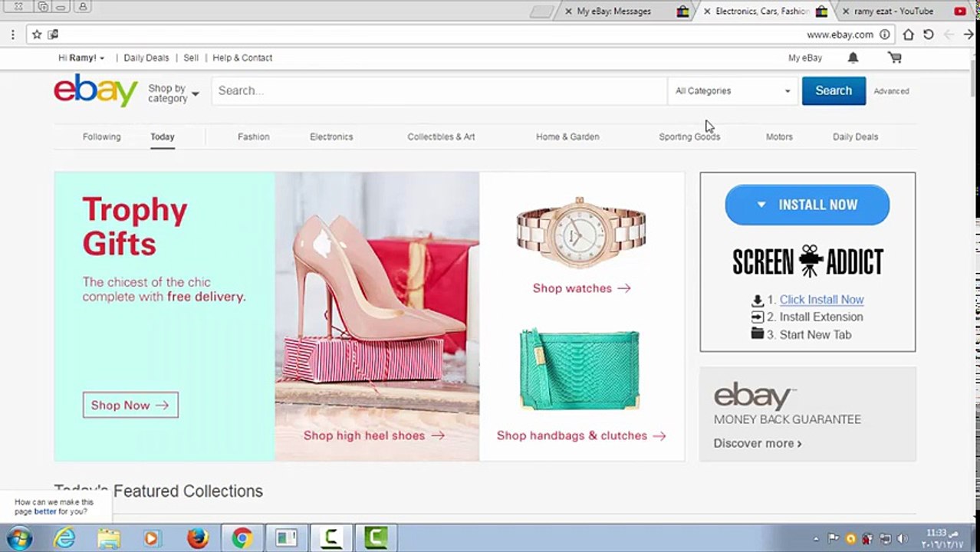The image size is (980, 552).
Task: Open File Explorer from the taskbar
Action: 109,538
